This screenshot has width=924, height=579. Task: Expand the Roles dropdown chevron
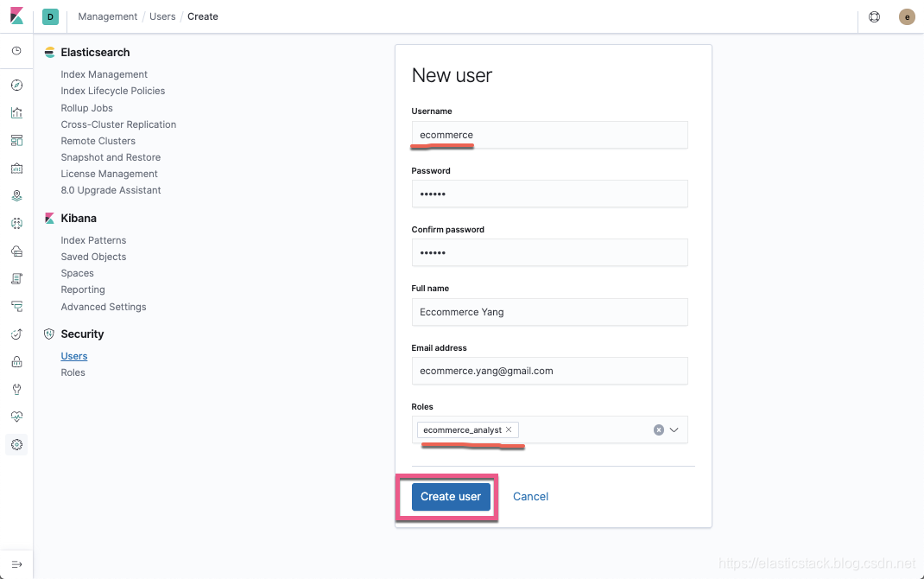point(674,429)
